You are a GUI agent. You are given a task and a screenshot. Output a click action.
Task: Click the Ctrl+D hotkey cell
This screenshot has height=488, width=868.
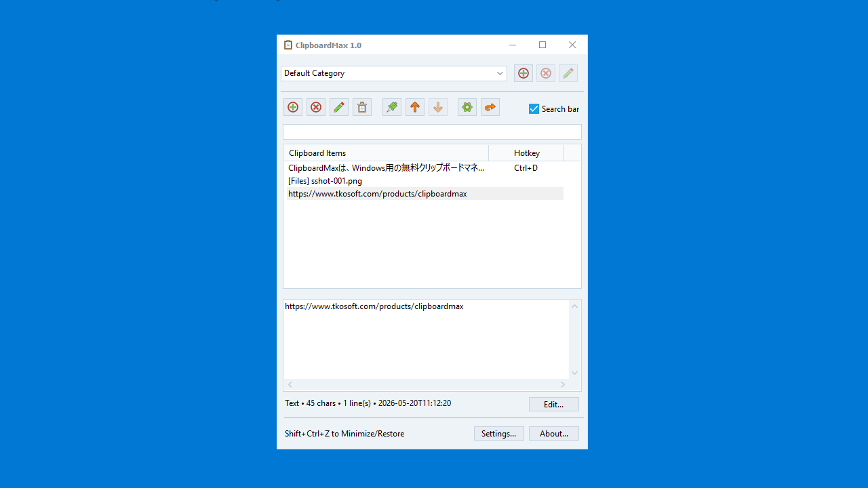click(x=526, y=168)
